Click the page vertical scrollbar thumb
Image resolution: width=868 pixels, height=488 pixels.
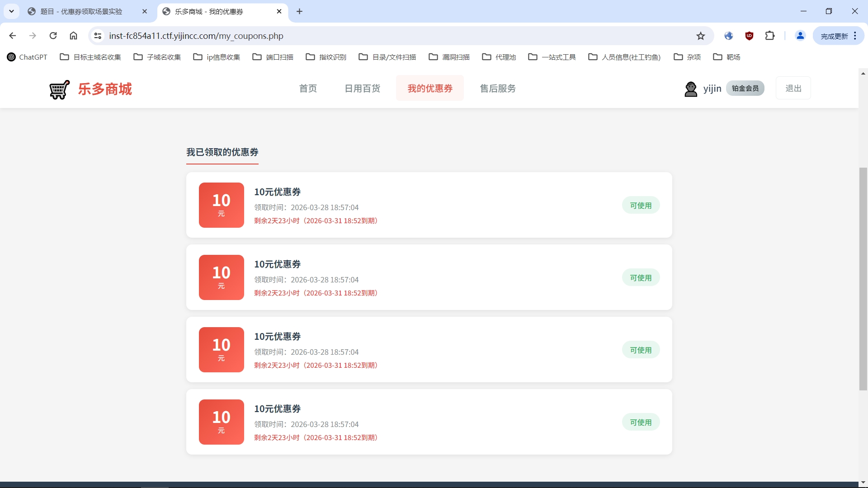click(863, 278)
